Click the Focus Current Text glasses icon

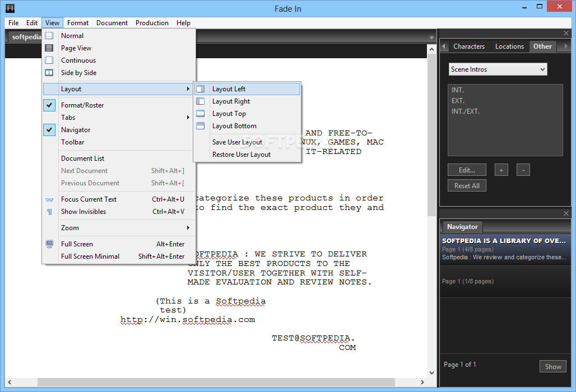(x=49, y=200)
